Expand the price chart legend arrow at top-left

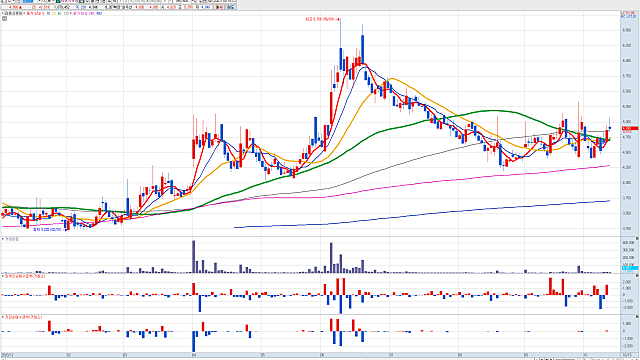(3, 13)
